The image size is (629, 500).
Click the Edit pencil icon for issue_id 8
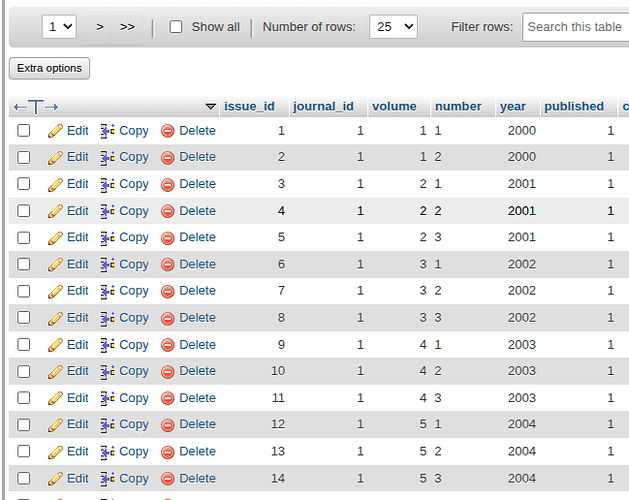[x=56, y=318]
